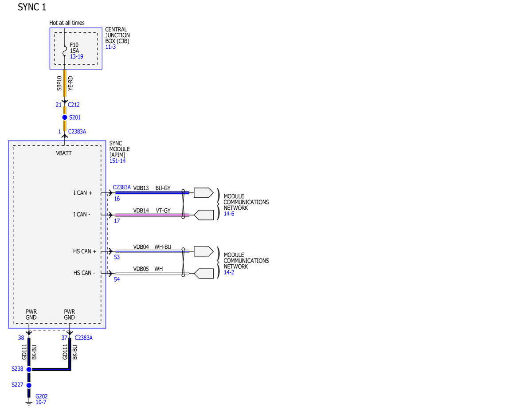The height and width of the screenshot is (411, 532).
Task: Select connector label C212
Action: click(x=74, y=105)
